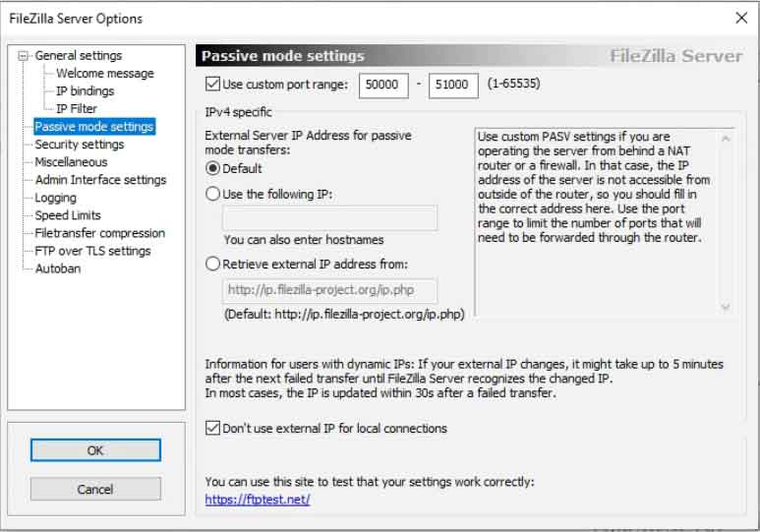
Task: Open the IP Filter settings page
Action: click(76, 108)
